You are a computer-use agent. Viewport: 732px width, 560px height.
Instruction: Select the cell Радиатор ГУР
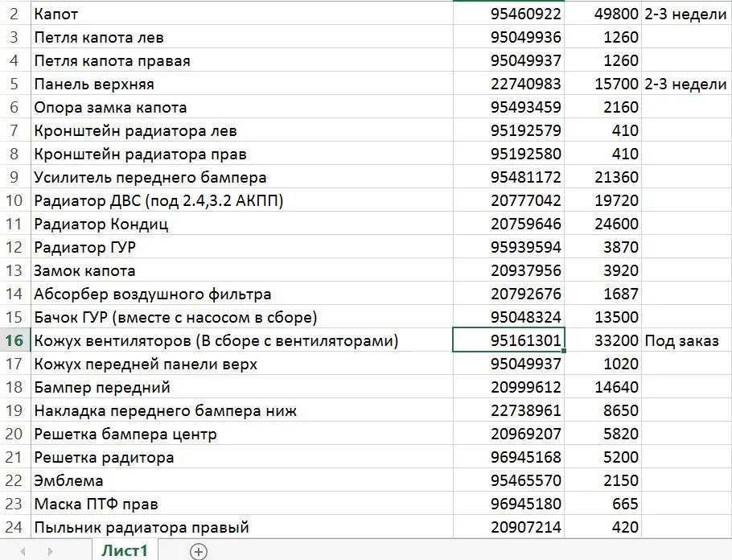click(242, 247)
